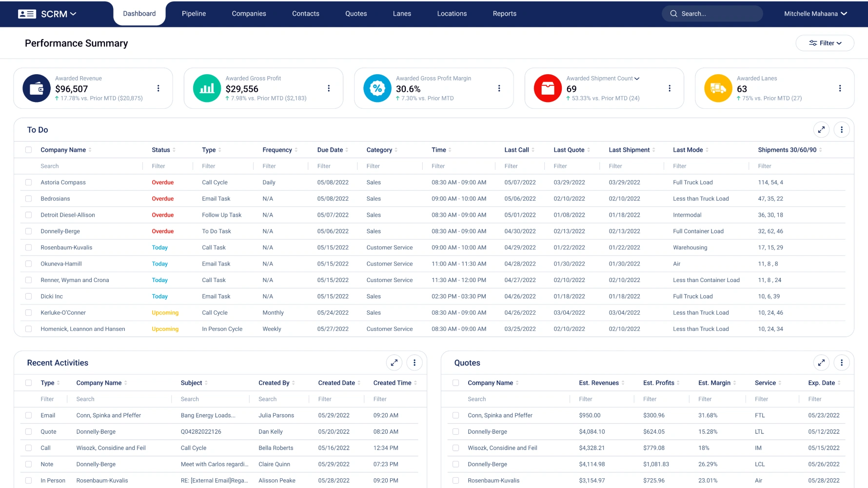
Task: Open the Mitchelle Mahaana user menu
Action: coord(815,14)
